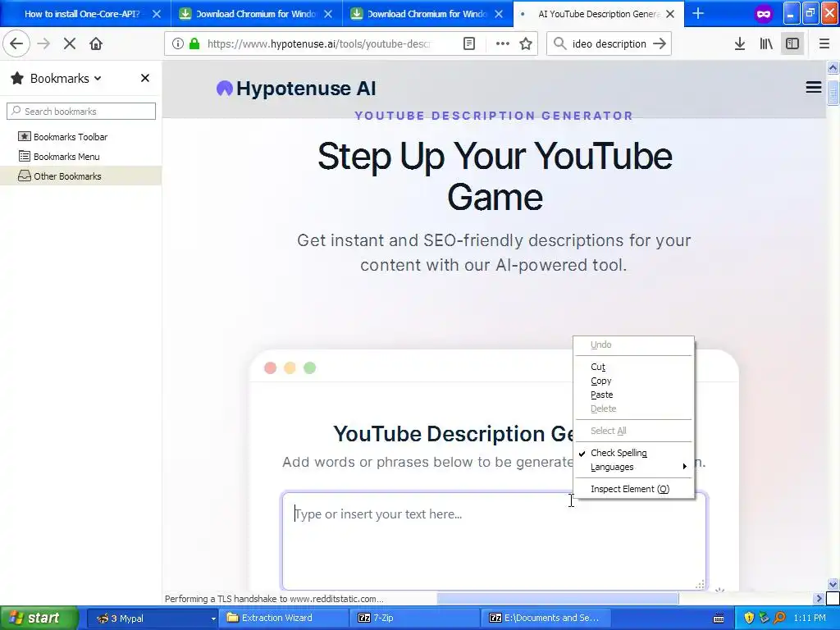Click the security shield tray icon
Viewport: 840px width, 630px height.
[x=749, y=619]
